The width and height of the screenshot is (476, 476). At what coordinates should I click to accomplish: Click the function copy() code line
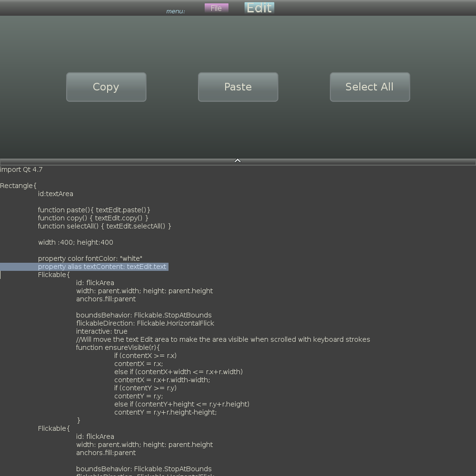[x=93, y=218]
